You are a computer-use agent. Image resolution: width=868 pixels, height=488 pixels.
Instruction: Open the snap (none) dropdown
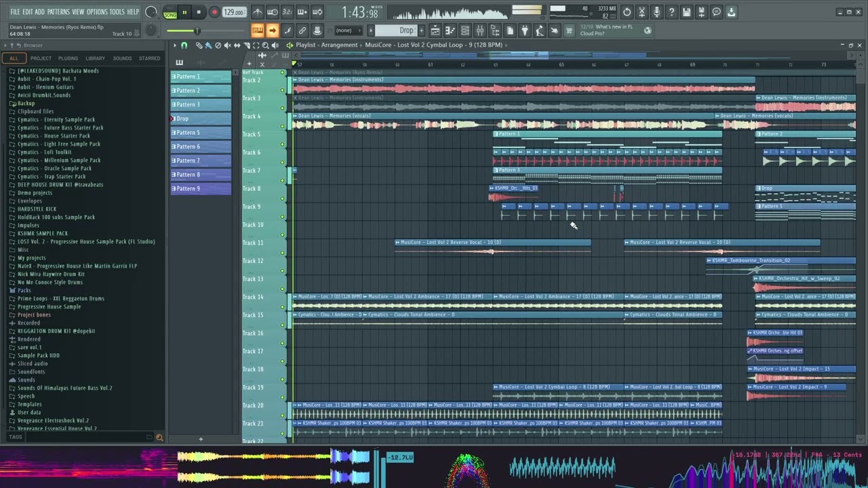pos(347,30)
